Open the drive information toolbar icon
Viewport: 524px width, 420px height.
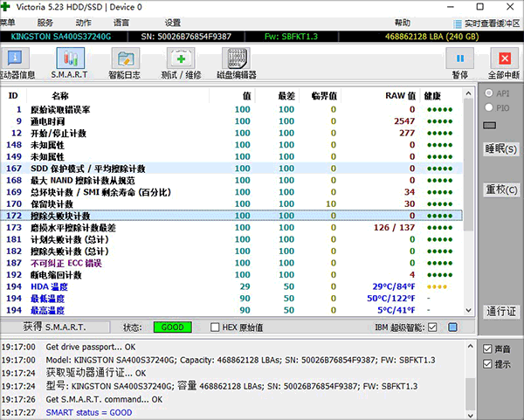pos(16,59)
